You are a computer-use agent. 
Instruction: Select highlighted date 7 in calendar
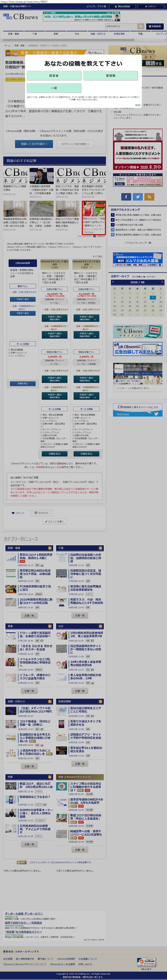pyautogui.click(x=153, y=297)
